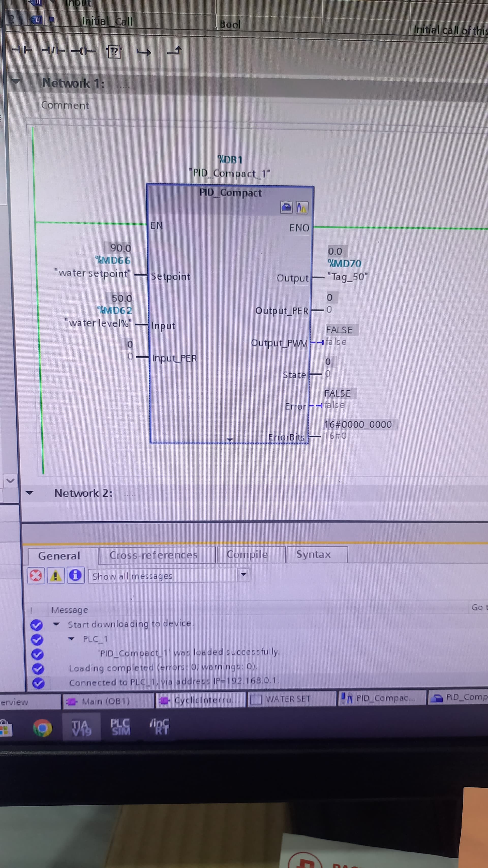Viewport: 488px width, 868px height.
Task: Click the close branch arrow icon
Action: pos(174,51)
